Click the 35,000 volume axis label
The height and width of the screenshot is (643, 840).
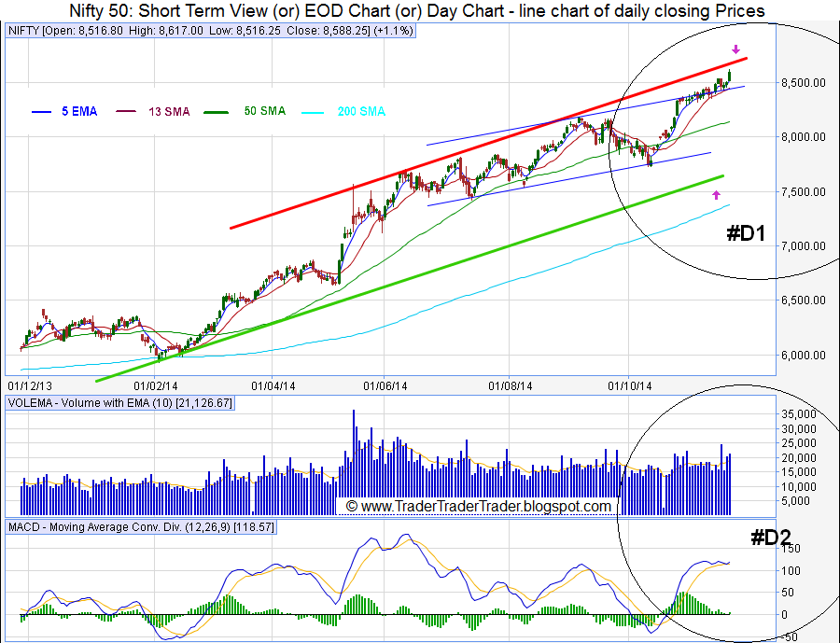(799, 414)
